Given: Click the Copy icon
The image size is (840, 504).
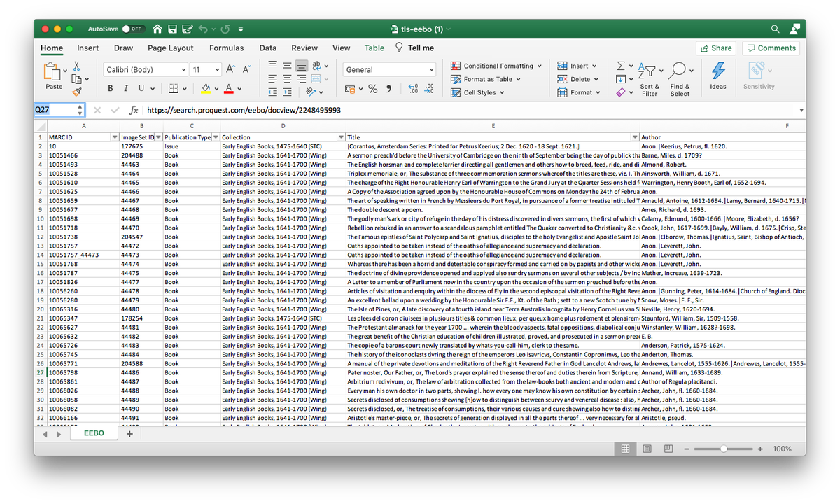Looking at the screenshot, I should [x=76, y=78].
